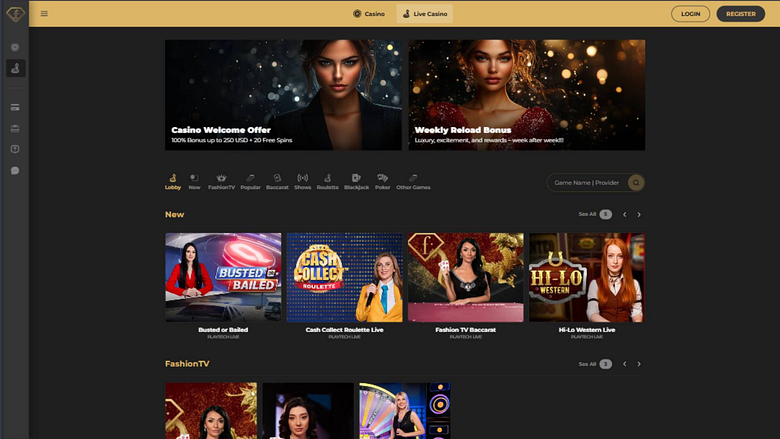Go to next games in New section
This screenshot has height=439, width=780.
click(639, 215)
